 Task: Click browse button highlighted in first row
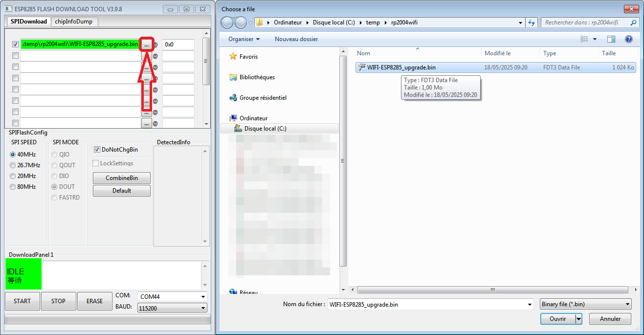point(147,45)
